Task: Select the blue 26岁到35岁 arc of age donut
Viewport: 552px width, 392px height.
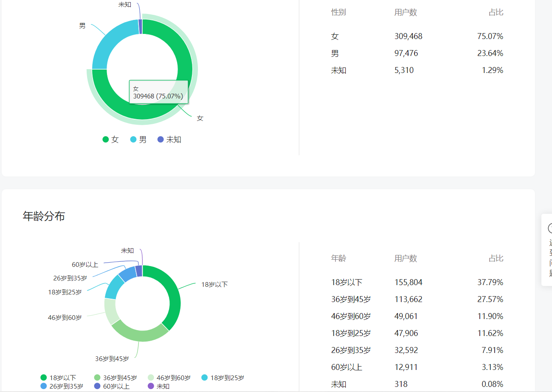Action: (x=127, y=274)
